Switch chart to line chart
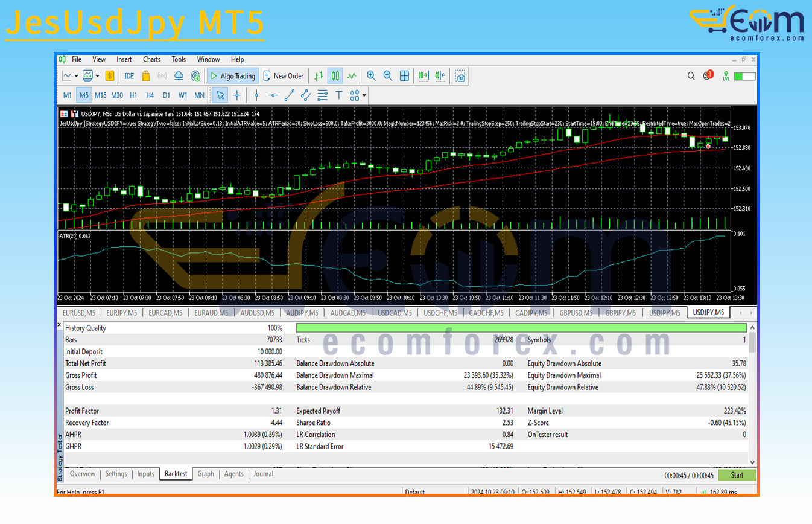 click(x=352, y=76)
